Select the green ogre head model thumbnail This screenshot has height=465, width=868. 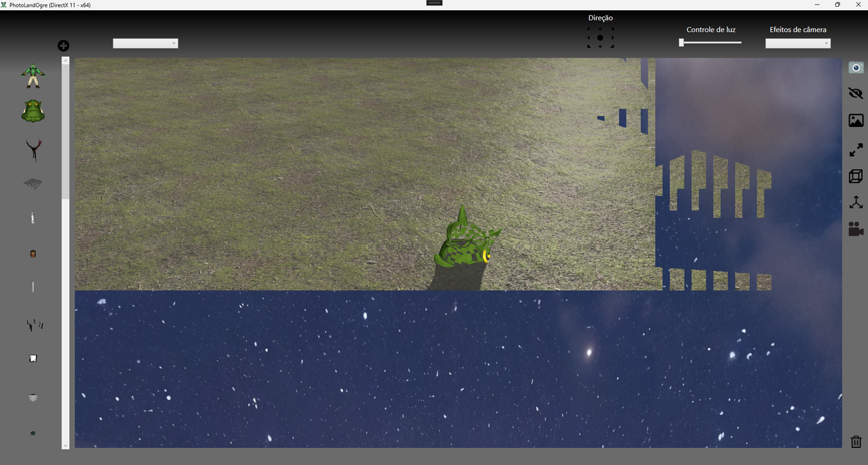tap(33, 111)
